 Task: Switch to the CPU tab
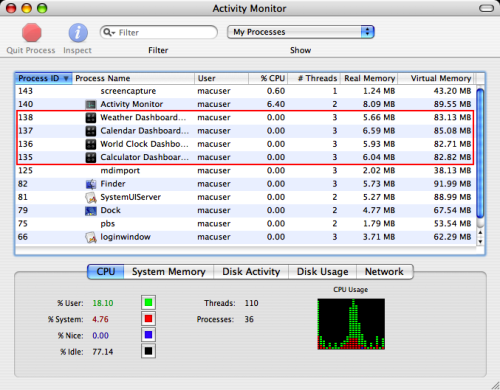[106, 272]
